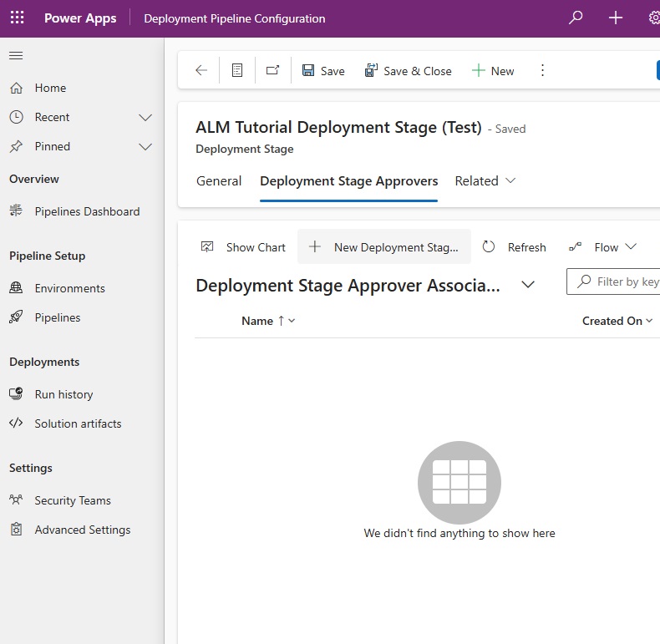Open the more commands vertical ellipsis
This screenshot has height=644, width=660.
point(542,70)
